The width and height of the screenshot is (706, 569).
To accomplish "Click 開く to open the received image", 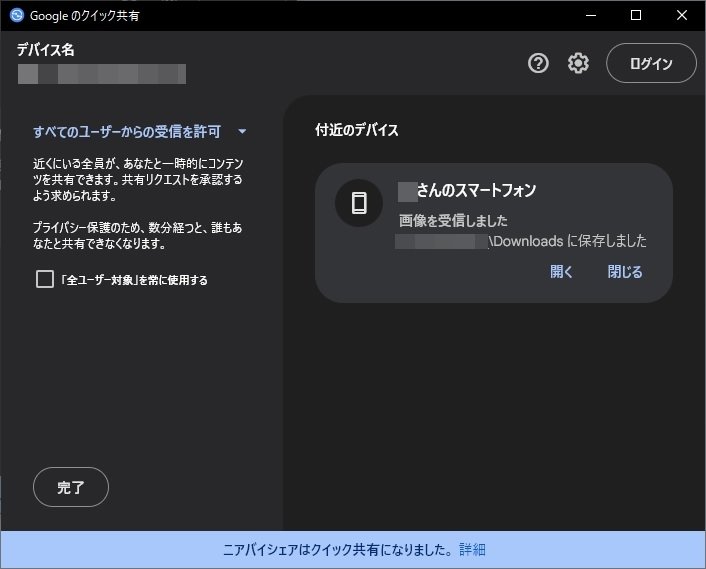I will pyautogui.click(x=561, y=271).
